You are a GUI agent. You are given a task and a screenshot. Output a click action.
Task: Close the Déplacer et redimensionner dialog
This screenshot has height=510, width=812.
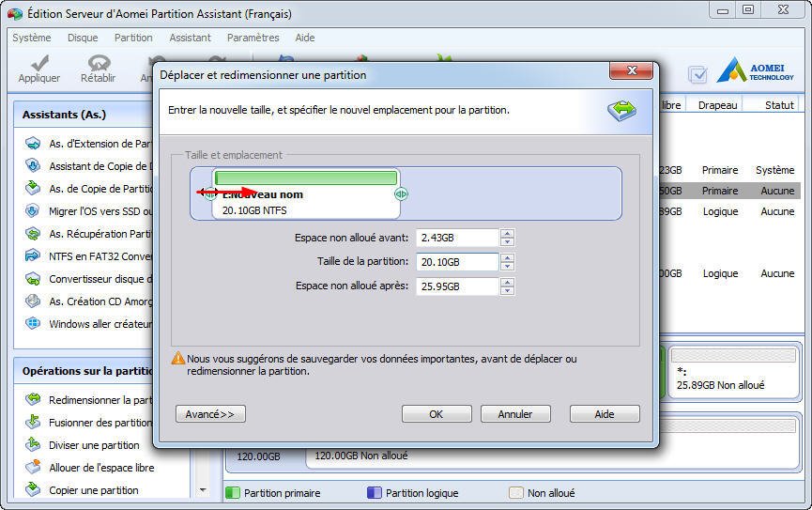631,70
